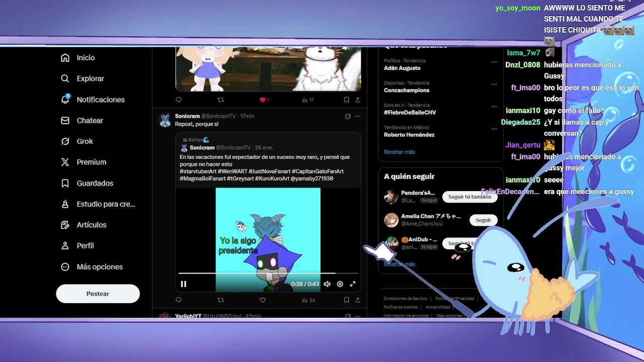Image resolution: width=644 pixels, height=362 pixels.
Task: View stats showing 17 on top post
Action: tap(308, 100)
